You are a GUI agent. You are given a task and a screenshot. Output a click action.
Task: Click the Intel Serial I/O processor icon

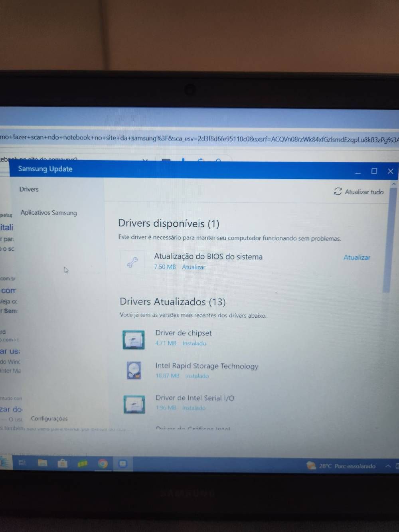coord(134,404)
